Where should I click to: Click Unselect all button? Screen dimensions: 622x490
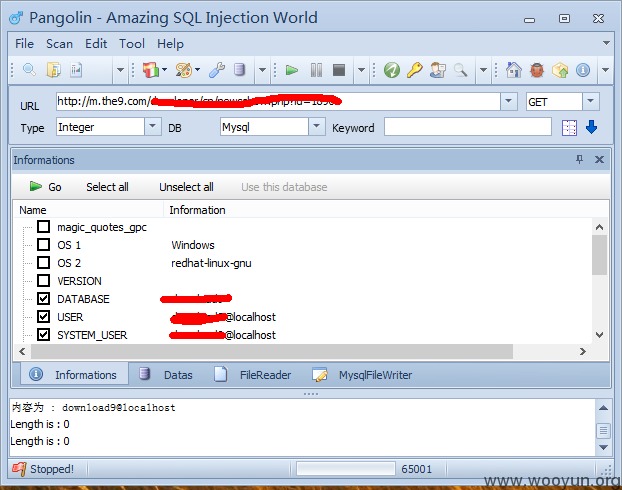tap(186, 187)
